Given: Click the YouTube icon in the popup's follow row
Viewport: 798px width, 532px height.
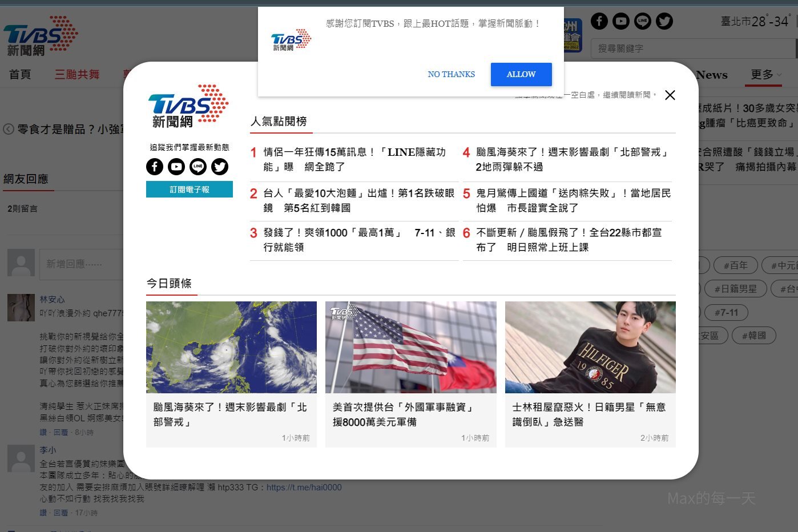Looking at the screenshot, I should (176, 167).
